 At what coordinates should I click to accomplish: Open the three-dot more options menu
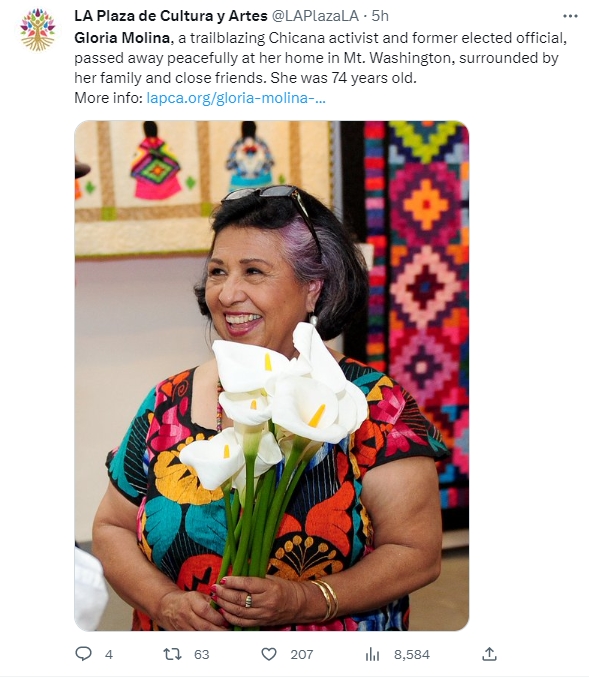(x=570, y=16)
